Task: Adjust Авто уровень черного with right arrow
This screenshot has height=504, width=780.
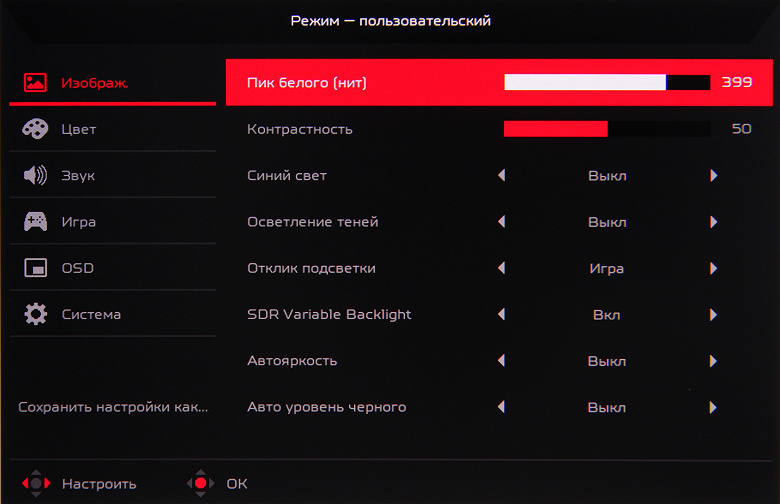Action: coord(714,407)
